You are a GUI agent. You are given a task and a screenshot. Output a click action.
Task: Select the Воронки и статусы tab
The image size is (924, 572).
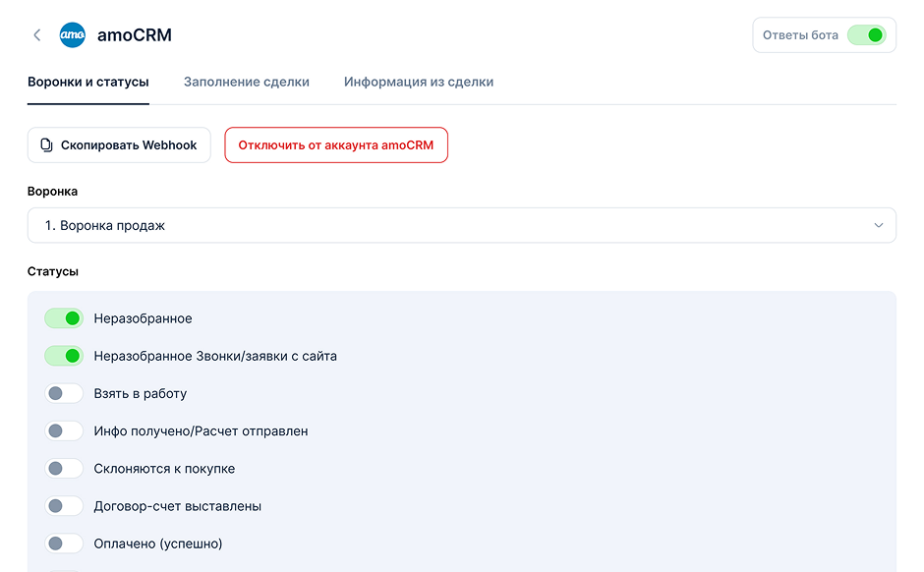click(88, 82)
